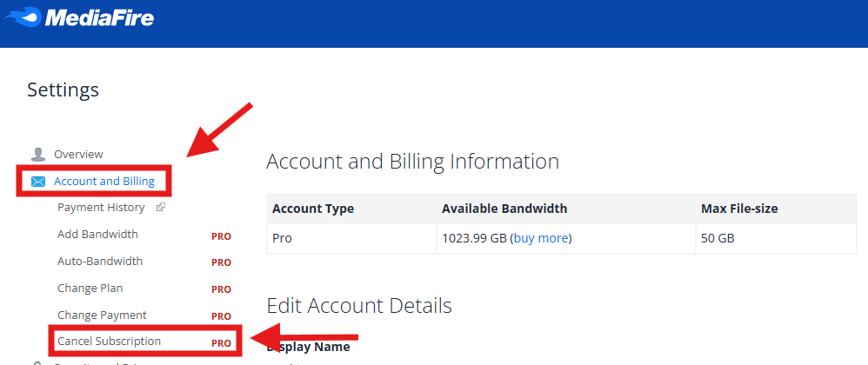This screenshot has height=365, width=868.
Task: Click the PRO badge next to Auto-Bandwidth
Action: [221, 262]
